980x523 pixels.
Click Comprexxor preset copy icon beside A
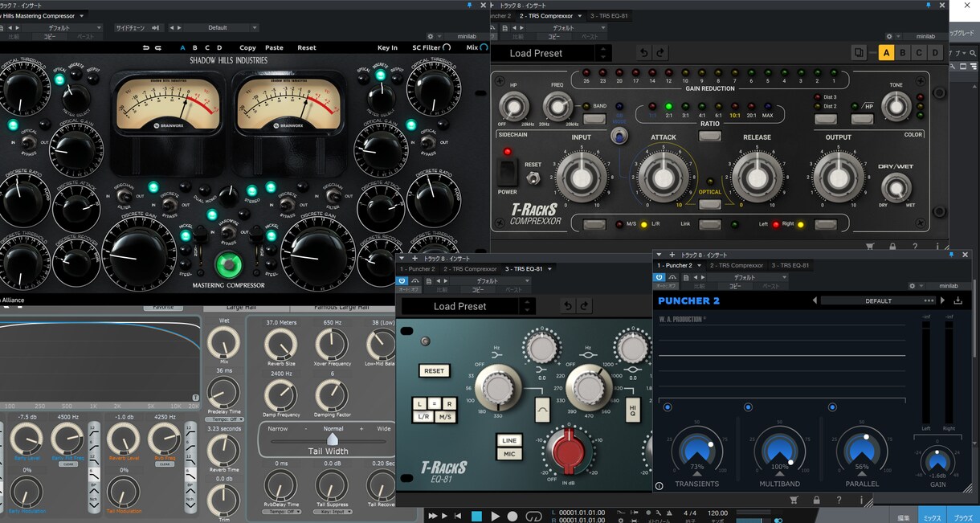[x=860, y=53]
